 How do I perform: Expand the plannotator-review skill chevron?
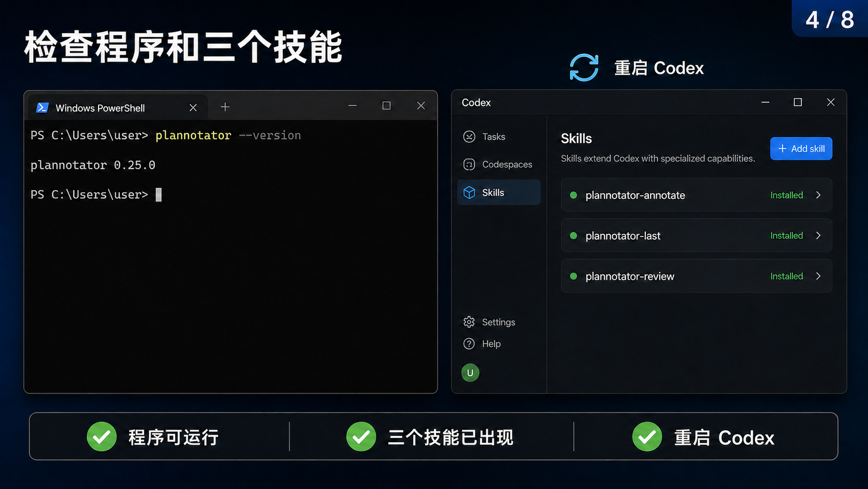pyautogui.click(x=818, y=276)
